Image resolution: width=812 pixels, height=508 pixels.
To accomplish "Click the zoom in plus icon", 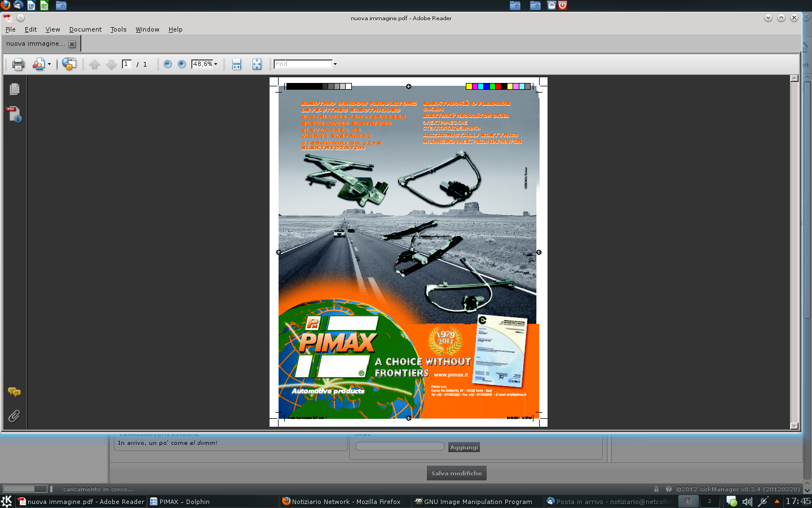I will pos(182,64).
